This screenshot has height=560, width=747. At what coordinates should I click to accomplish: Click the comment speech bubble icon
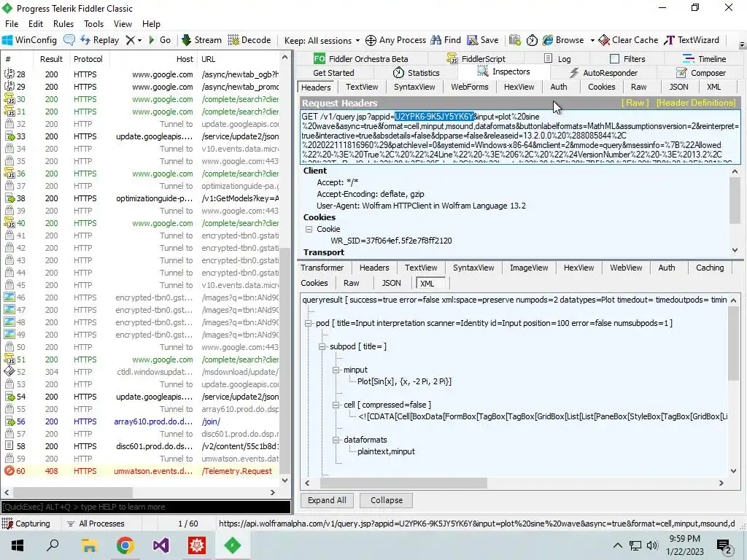pyautogui.click(x=69, y=41)
